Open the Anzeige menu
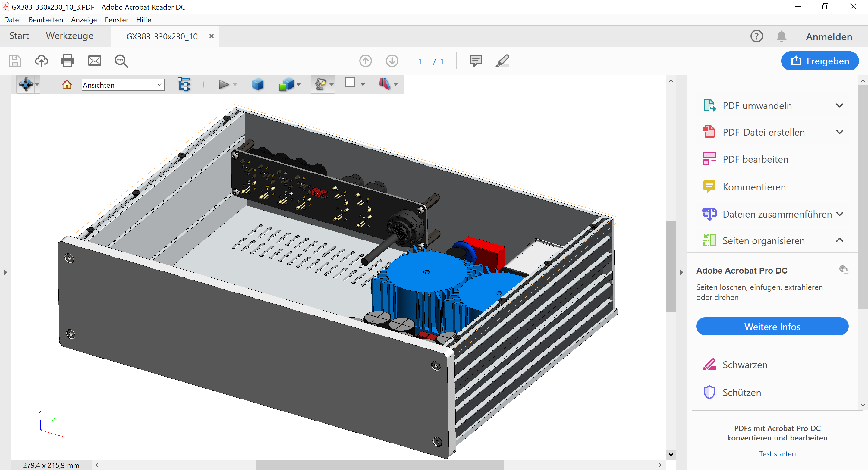This screenshot has height=470, width=868. coord(84,20)
